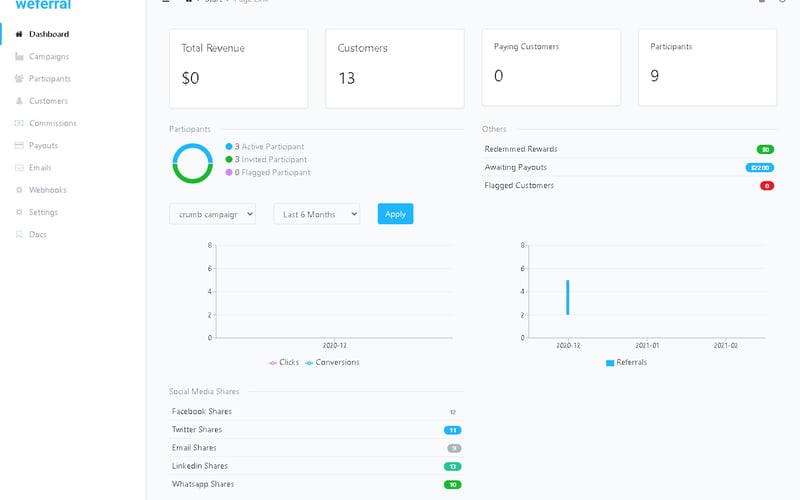Open the crumb campaign dropdown
Screen dimensions: 800x500
[x=212, y=214]
